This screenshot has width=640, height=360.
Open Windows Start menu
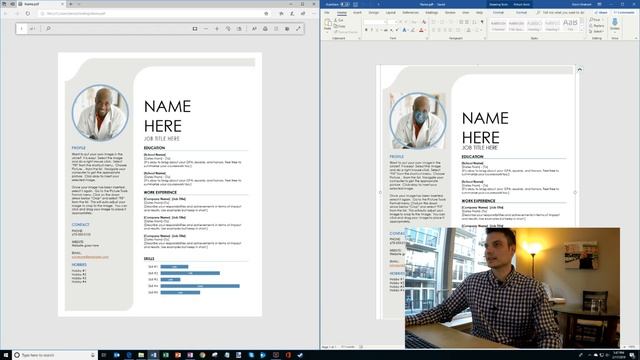pos(5,355)
